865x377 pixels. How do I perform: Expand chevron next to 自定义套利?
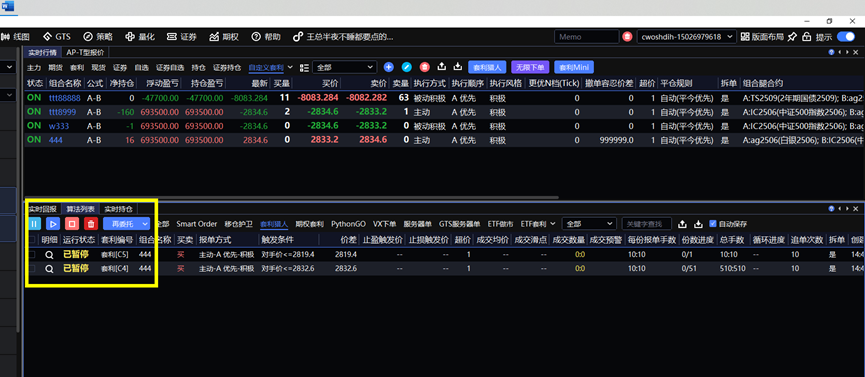tap(290, 67)
